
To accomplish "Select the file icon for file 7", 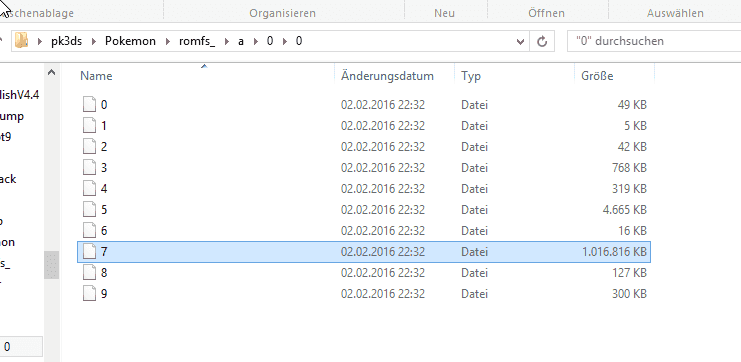I will 89,251.
